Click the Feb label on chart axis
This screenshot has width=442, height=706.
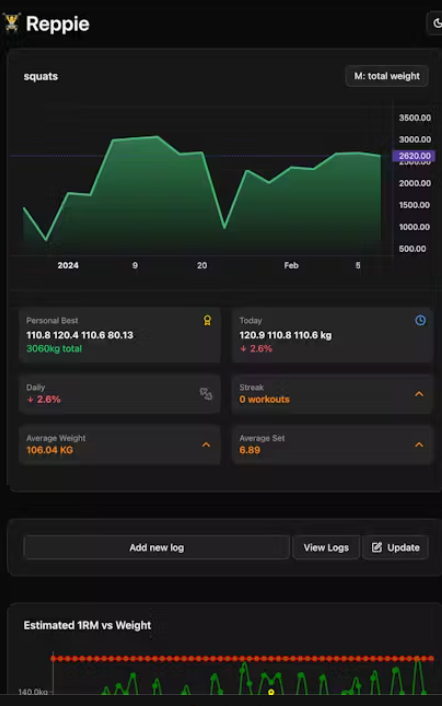click(x=291, y=265)
